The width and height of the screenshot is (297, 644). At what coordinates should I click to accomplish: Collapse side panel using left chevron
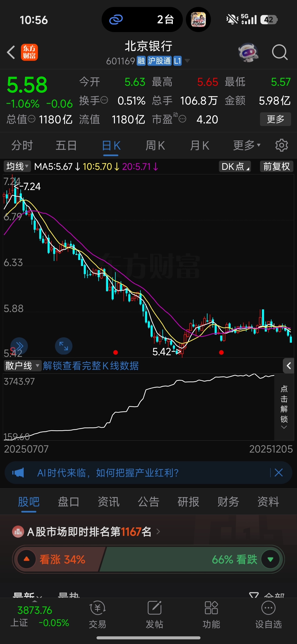point(288,366)
